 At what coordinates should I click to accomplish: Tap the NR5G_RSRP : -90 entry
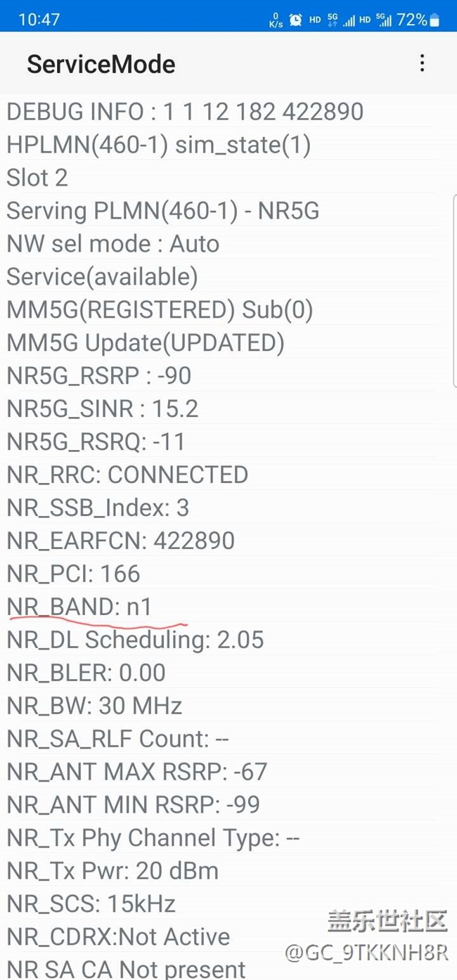pos(98,376)
